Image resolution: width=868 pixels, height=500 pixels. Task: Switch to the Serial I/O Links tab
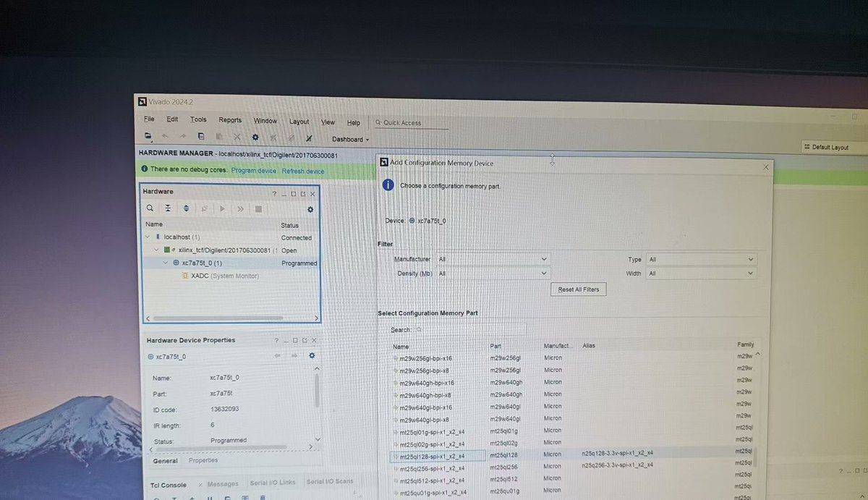272,483
